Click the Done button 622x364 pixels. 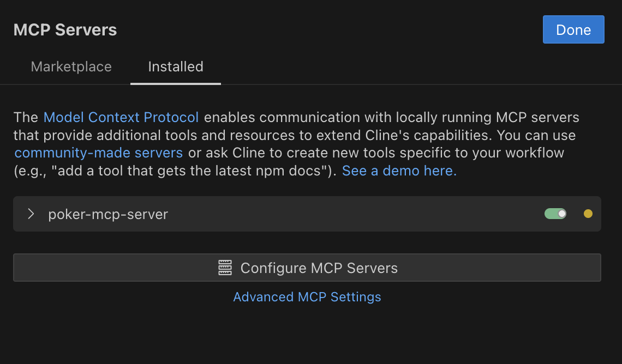coord(573,29)
